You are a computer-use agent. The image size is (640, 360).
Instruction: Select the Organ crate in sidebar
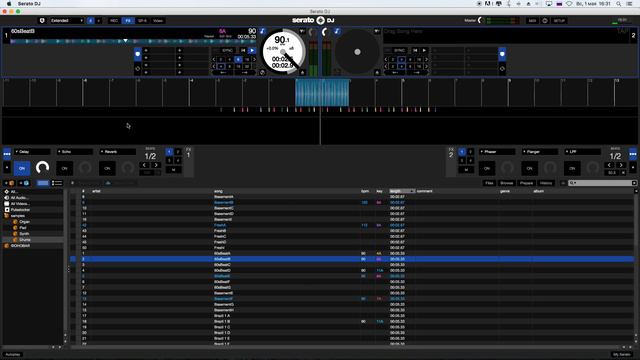[24, 222]
